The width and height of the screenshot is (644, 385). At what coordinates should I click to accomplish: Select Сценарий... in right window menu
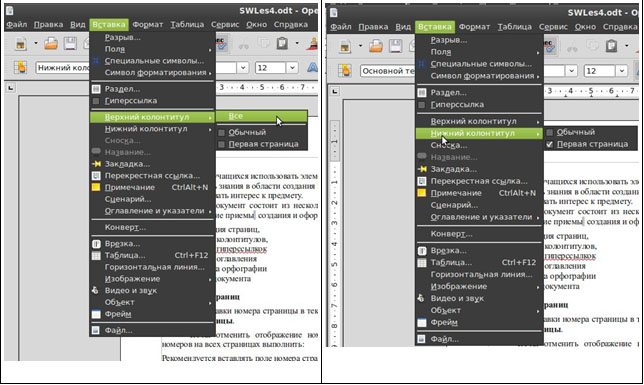click(479, 205)
